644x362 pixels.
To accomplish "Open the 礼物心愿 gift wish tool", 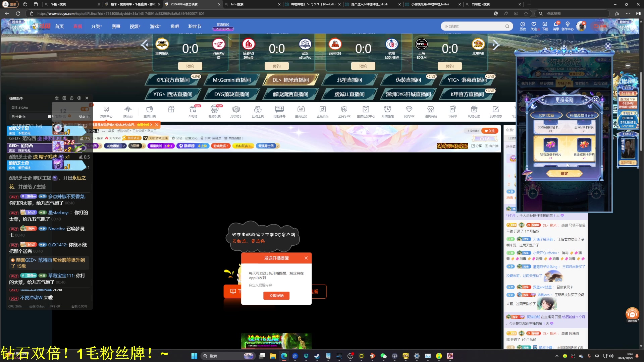I will click(474, 112).
